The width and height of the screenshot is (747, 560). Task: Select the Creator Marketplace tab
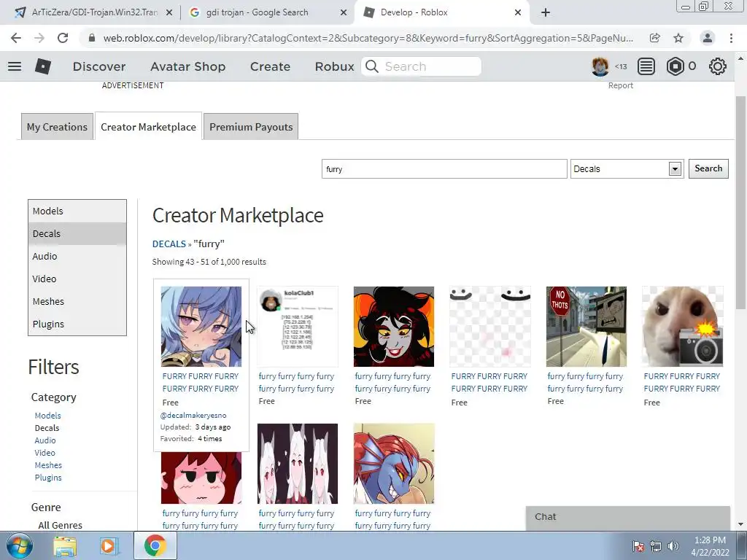(149, 127)
